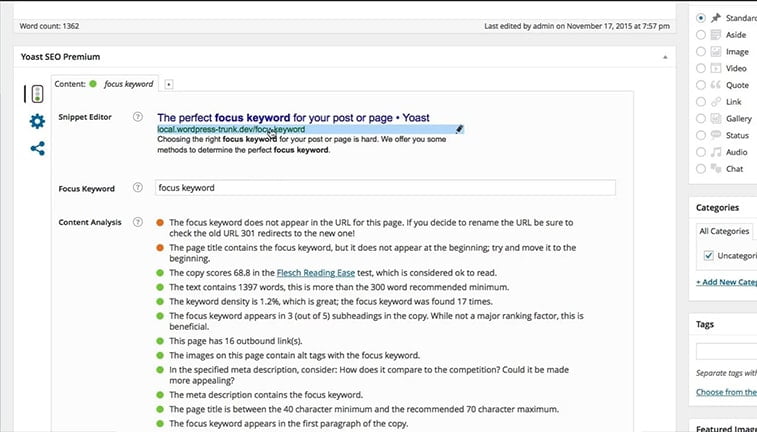Collapse the Yoast SEO Premium panel
Image resolution: width=757 pixels, height=432 pixels.
[x=665, y=57]
